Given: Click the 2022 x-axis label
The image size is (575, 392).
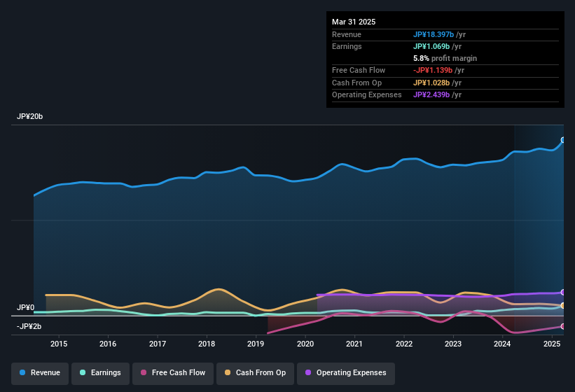Looking at the screenshot, I should pyautogui.click(x=404, y=344).
